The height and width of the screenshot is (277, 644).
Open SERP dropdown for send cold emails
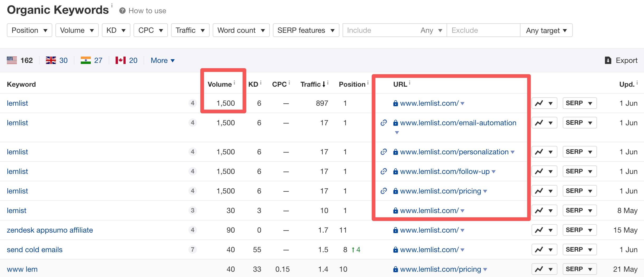pyautogui.click(x=580, y=250)
